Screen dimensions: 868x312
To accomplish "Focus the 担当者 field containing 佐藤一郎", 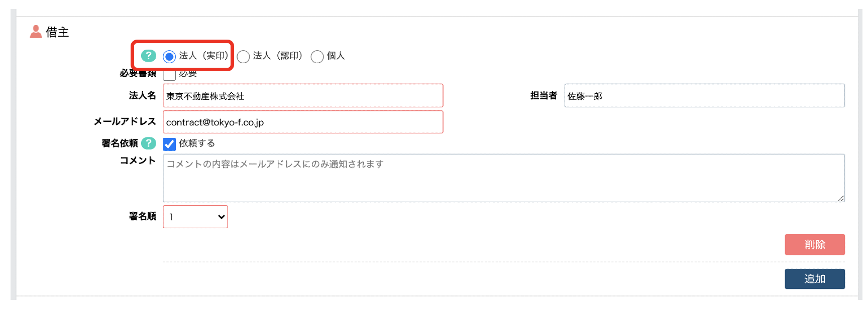I will coord(704,96).
